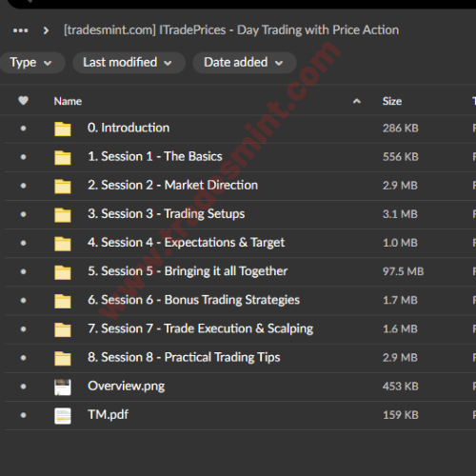Click the Session 3 Trading Setups folder icon
The width and height of the screenshot is (476, 476).
[x=63, y=215]
